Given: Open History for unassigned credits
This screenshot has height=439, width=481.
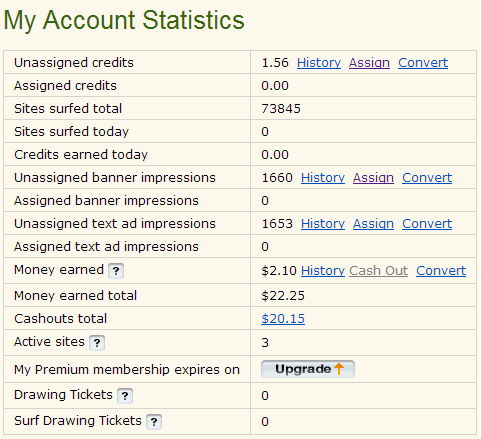Looking at the screenshot, I should tap(319, 63).
